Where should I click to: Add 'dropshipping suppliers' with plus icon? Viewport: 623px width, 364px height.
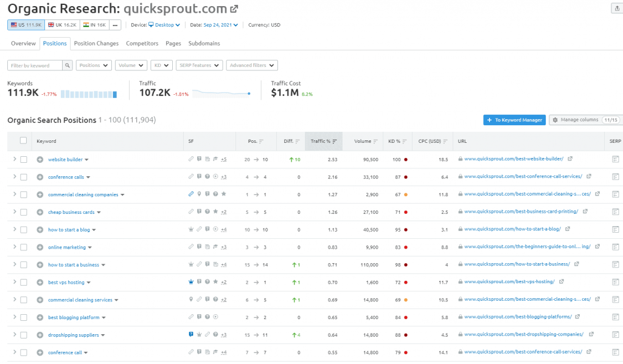pos(40,335)
